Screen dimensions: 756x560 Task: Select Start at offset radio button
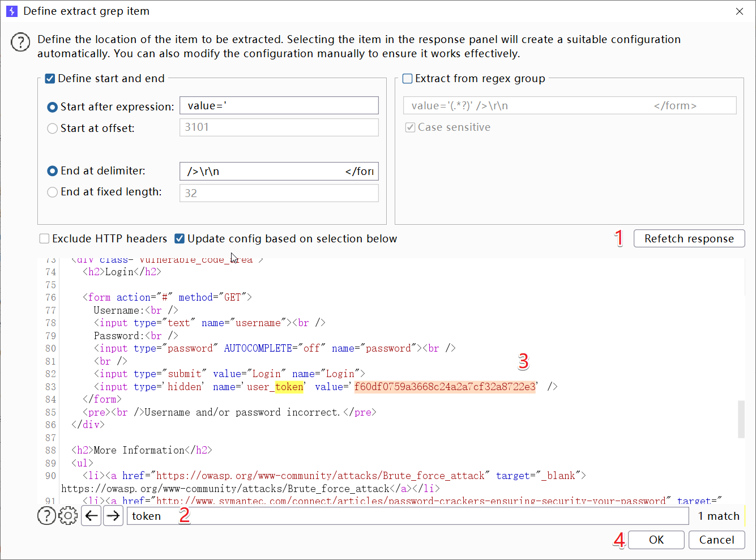click(52, 129)
